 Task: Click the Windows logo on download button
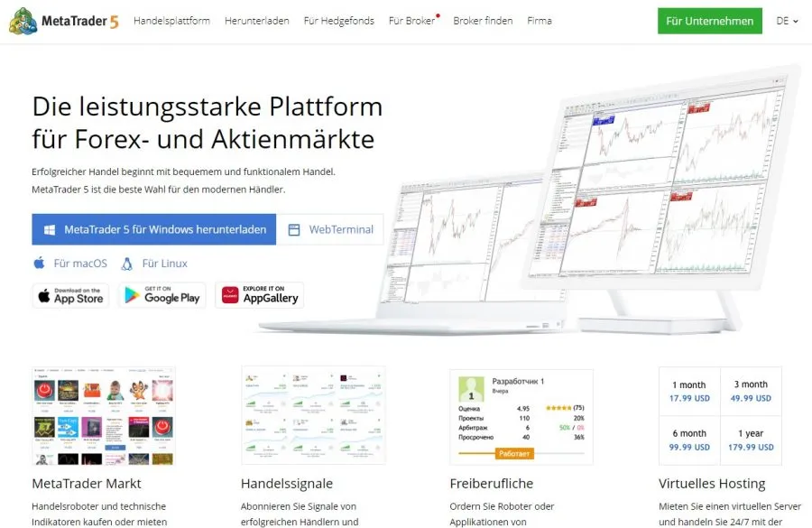pyautogui.click(x=48, y=230)
